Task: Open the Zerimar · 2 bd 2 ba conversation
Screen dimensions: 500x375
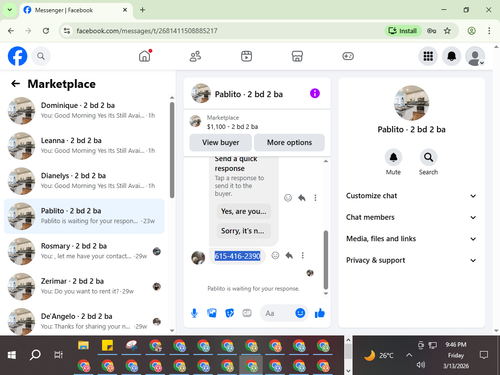Action: click(x=84, y=287)
